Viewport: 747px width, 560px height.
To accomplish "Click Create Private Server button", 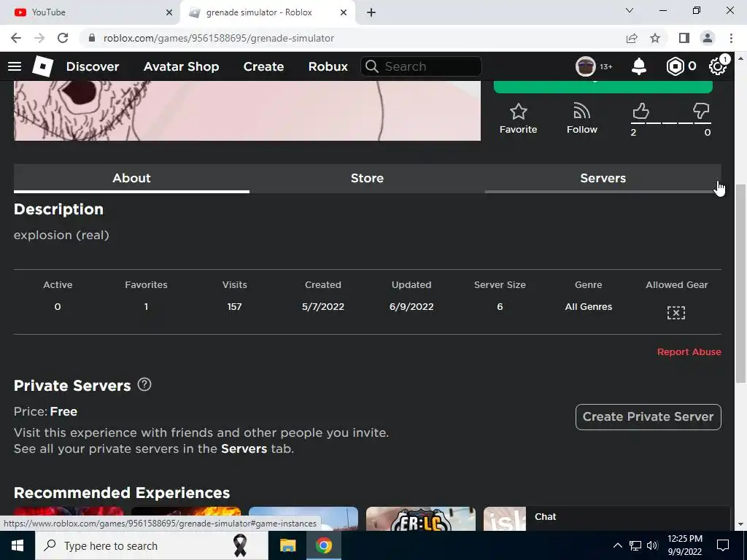I will tap(648, 416).
